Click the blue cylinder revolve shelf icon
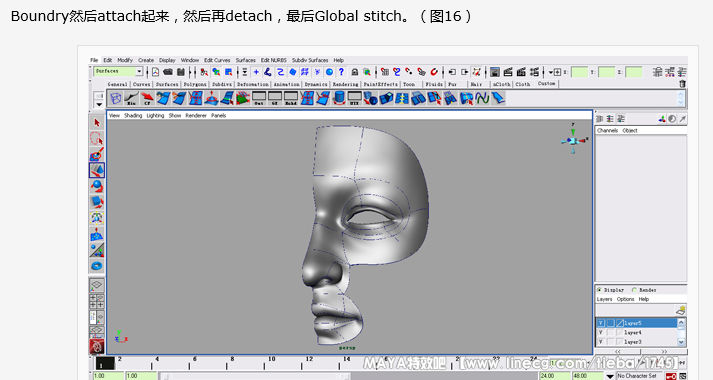Image resolution: width=713 pixels, height=380 pixels. tap(339, 98)
